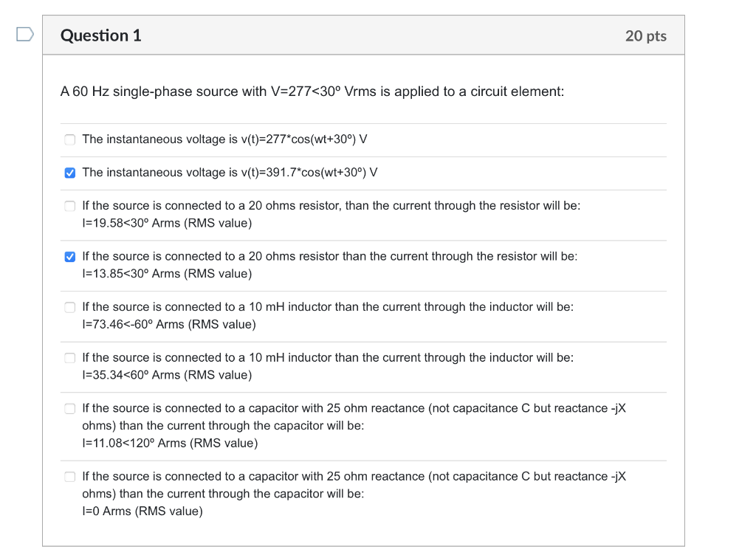756x558 pixels.
Task: Check the I=11.08<120° Arms capacitor answer
Action: pyautogui.click(x=69, y=408)
